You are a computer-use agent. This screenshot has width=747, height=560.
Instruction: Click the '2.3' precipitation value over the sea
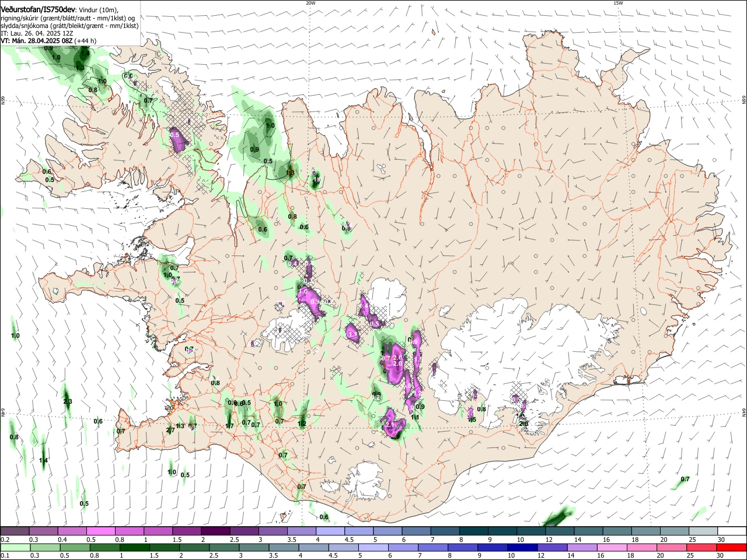point(68,402)
